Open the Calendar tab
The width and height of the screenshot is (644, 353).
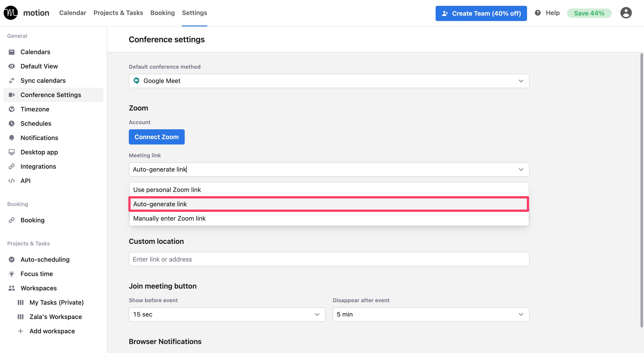click(72, 13)
